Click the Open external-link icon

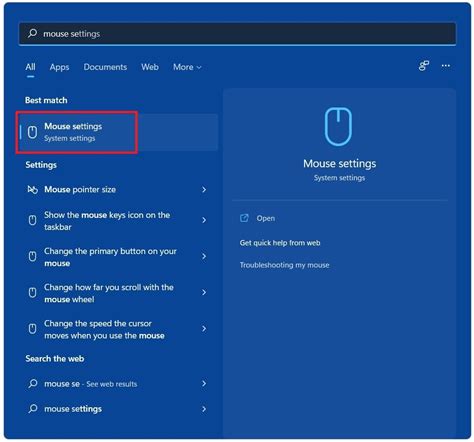tap(244, 218)
